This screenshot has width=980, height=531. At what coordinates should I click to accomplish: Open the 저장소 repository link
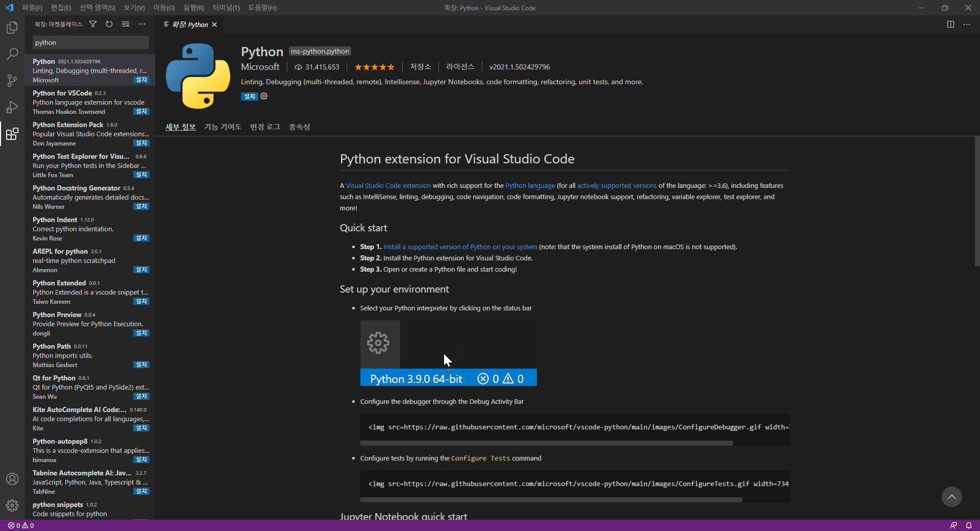pos(421,67)
